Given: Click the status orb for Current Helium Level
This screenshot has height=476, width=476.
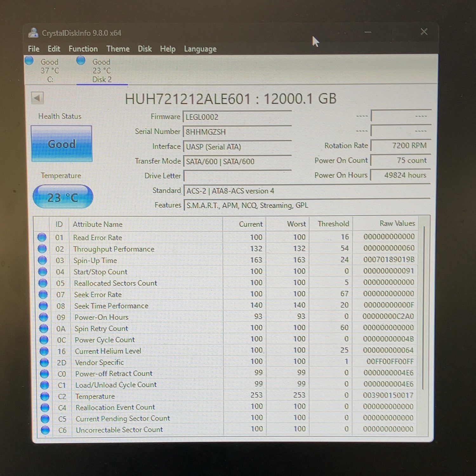Looking at the screenshot, I should 44,351.
